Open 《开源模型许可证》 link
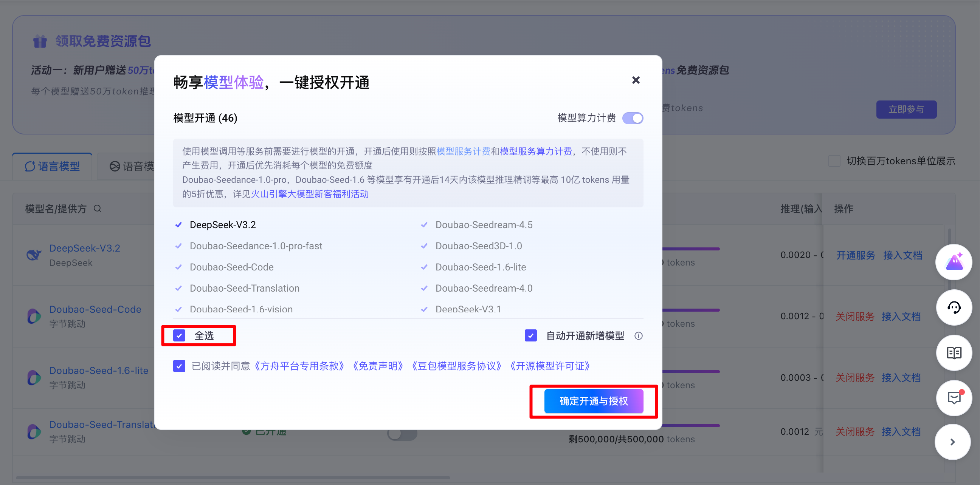980x485 pixels. pos(550,366)
